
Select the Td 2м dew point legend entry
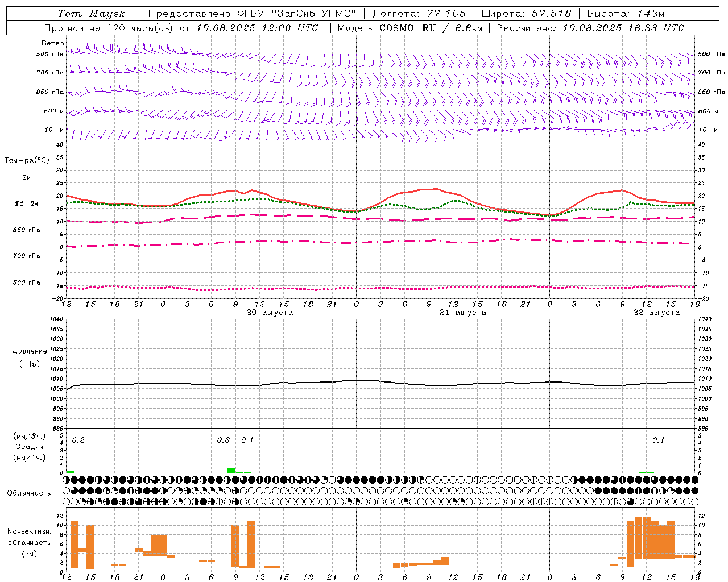(x=27, y=203)
